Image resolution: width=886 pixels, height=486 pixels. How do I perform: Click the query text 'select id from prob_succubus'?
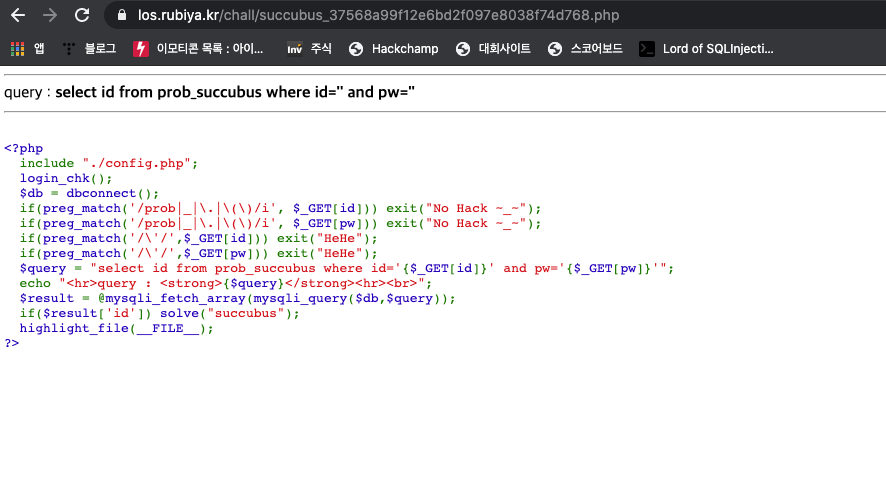coord(159,92)
